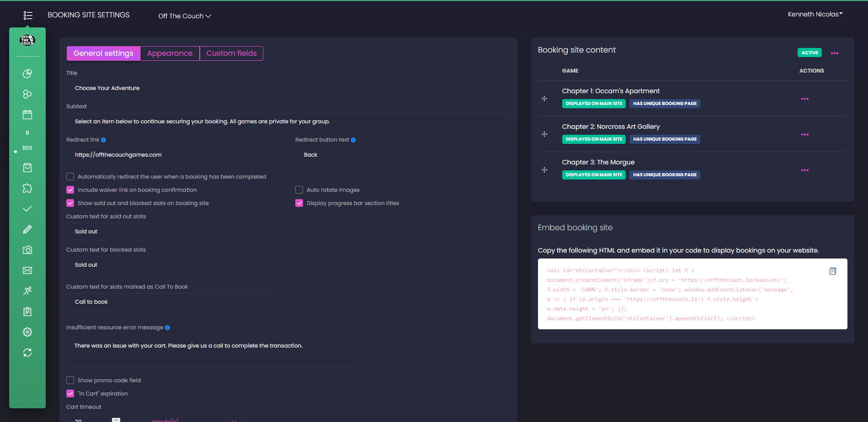Image resolution: width=868 pixels, height=422 pixels.
Task: Edit custom text for blocked slots field
Action: (x=174, y=265)
